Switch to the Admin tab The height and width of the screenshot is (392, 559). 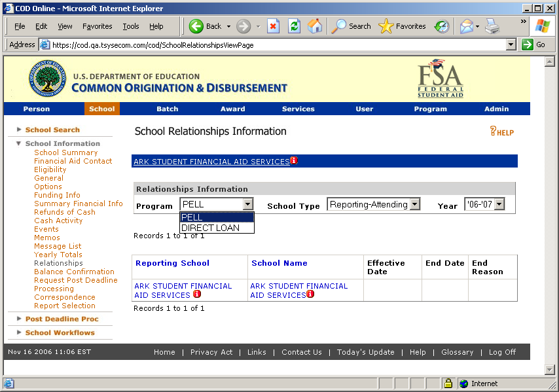[x=496, y=109]
